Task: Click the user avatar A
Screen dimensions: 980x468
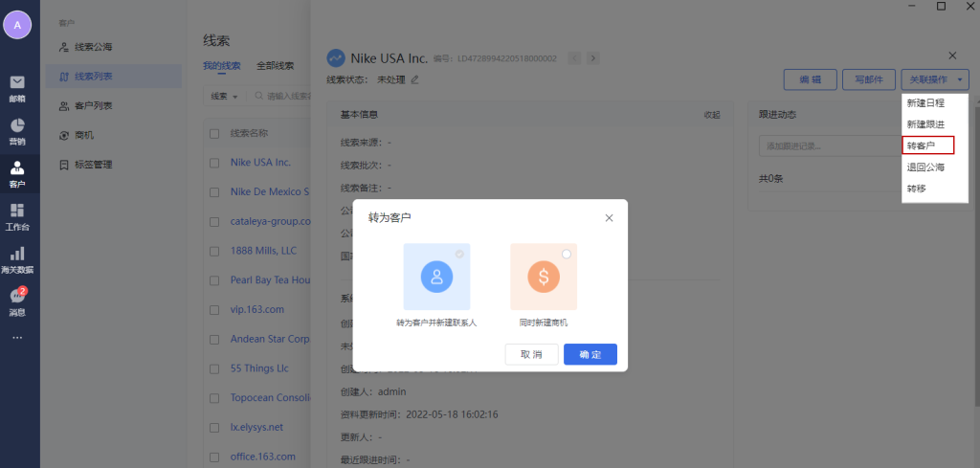Action: pos(17,25)
